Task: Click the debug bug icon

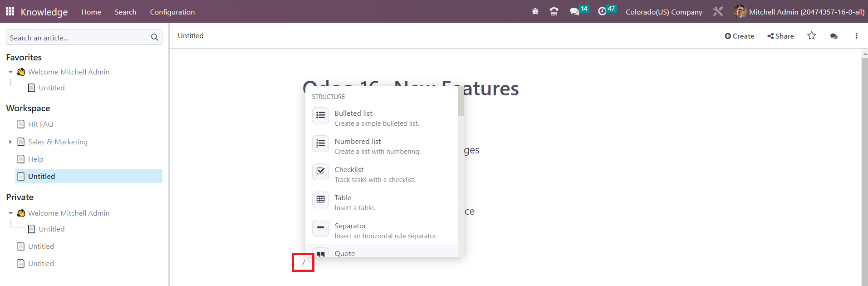Action: tap(535, 12)
